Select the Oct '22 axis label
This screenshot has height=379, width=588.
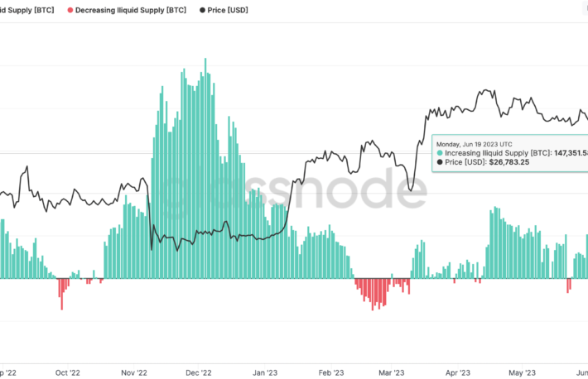coord(68,372)
